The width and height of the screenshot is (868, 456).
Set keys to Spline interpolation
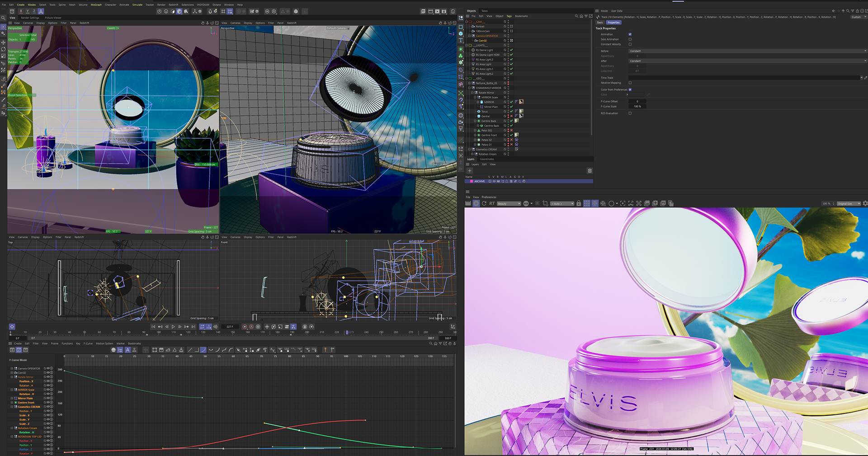pyautogui.click(x=203, y=350)
